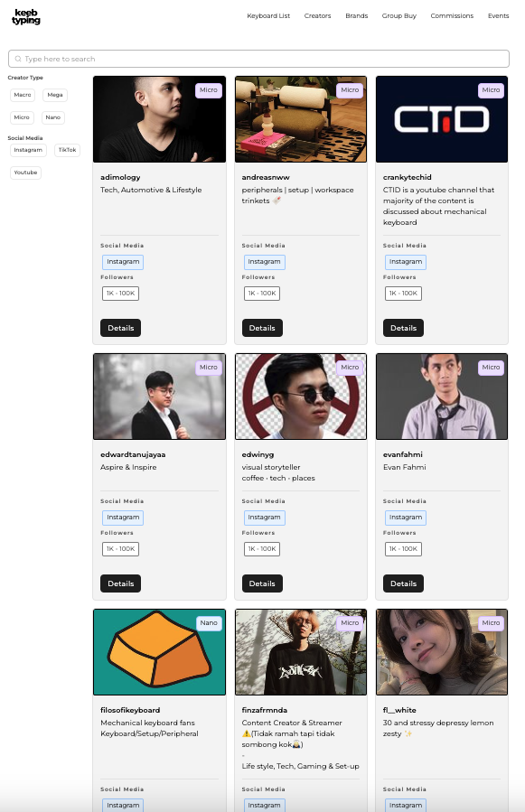Open the CTID logo thumbnail

pyautogui.click(x=442, y=119)
